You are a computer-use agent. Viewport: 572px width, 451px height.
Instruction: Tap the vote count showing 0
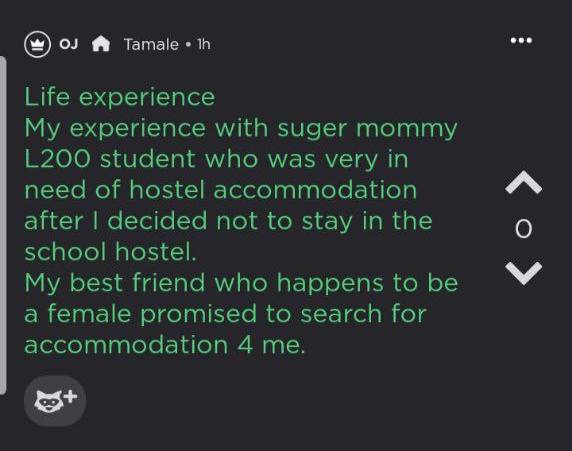pyautogui.click(x=523, y=228)
